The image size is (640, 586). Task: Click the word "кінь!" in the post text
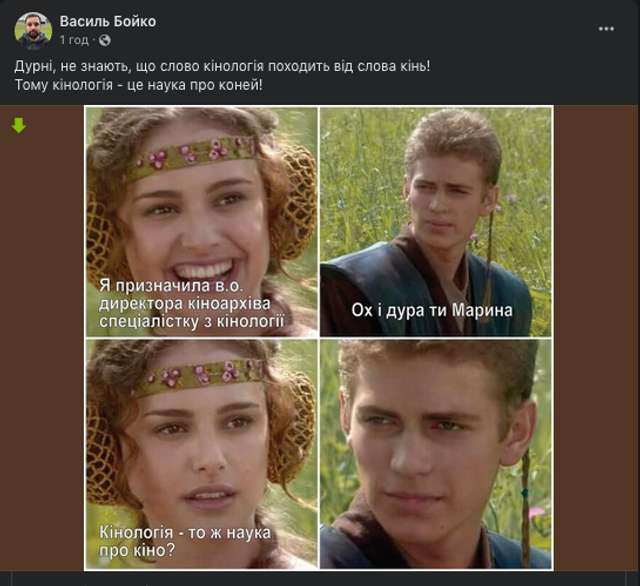[x=414, y=66]
